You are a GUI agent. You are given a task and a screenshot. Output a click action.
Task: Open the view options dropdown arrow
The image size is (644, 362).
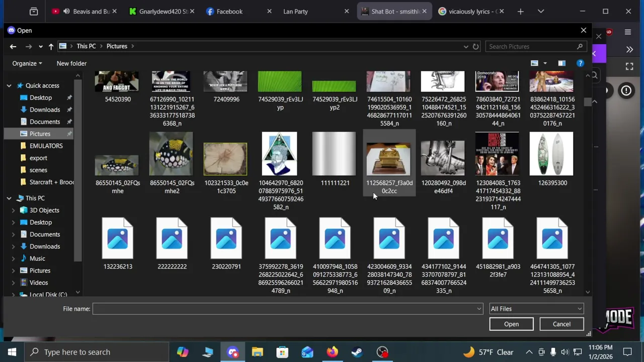coord(545,63)
